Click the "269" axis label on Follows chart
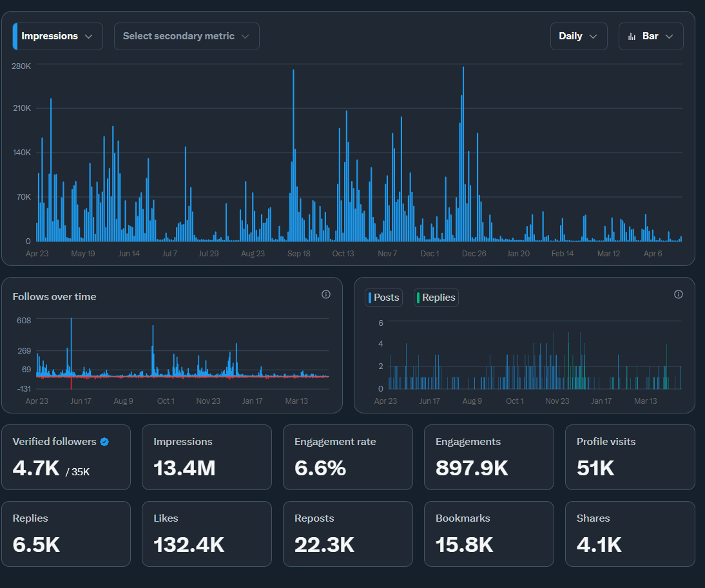This screenshot has width=705, height=588. [24, 350]
